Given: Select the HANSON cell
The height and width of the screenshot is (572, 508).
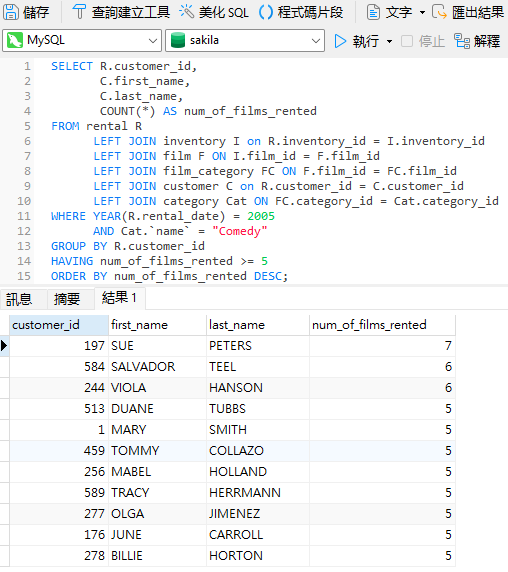Looking at the screenshot, I should click(x=258, y=388).
